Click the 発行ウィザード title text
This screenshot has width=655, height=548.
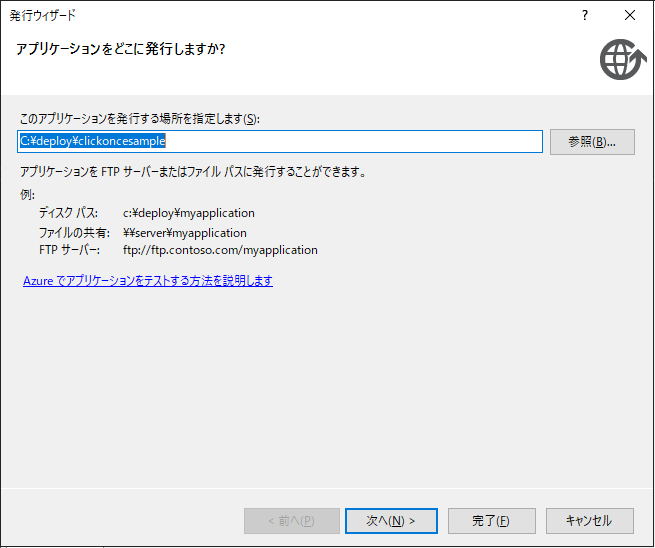tap(43, 15)
